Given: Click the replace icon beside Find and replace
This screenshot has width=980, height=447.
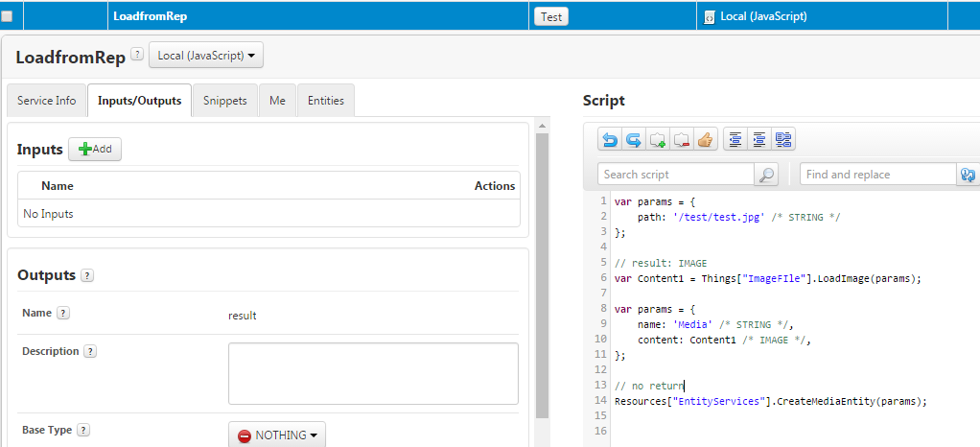Looking at the screenshot, I should (x=968, y=175).
